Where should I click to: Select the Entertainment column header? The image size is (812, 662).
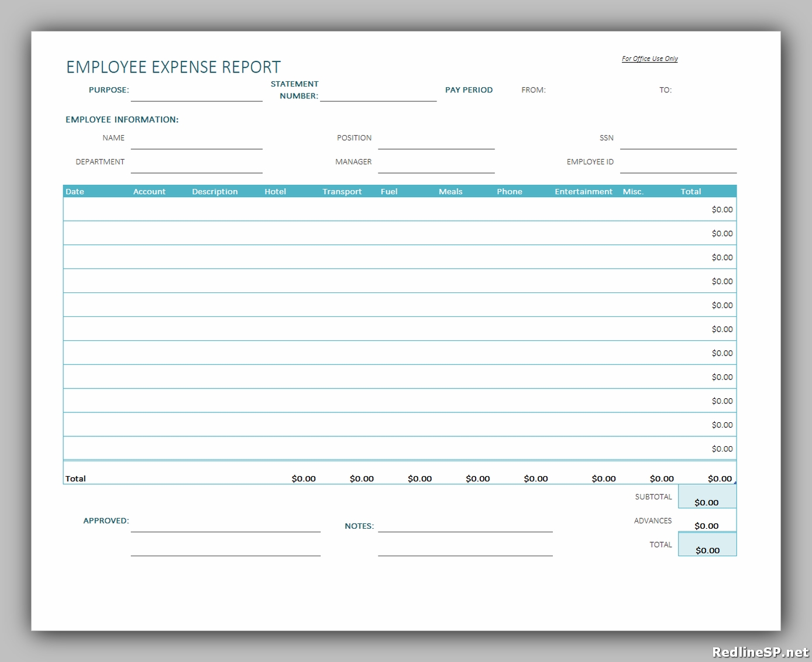pos(583,191)
